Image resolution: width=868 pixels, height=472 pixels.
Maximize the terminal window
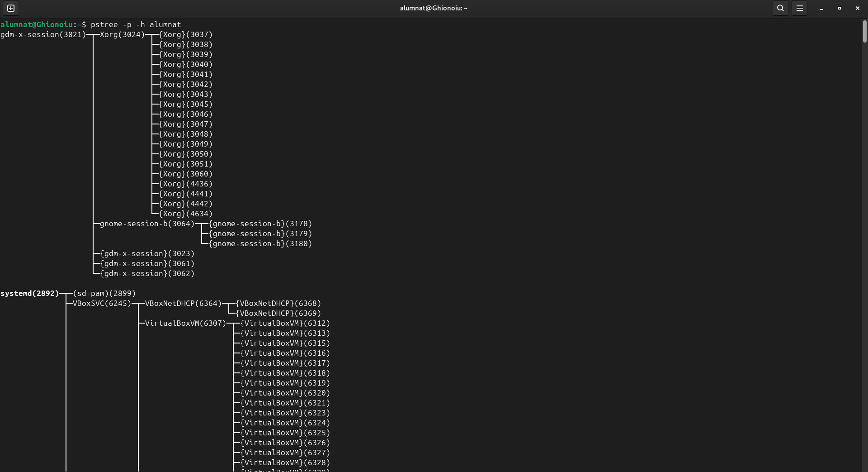pyautogui.click(x=839, y=8)
